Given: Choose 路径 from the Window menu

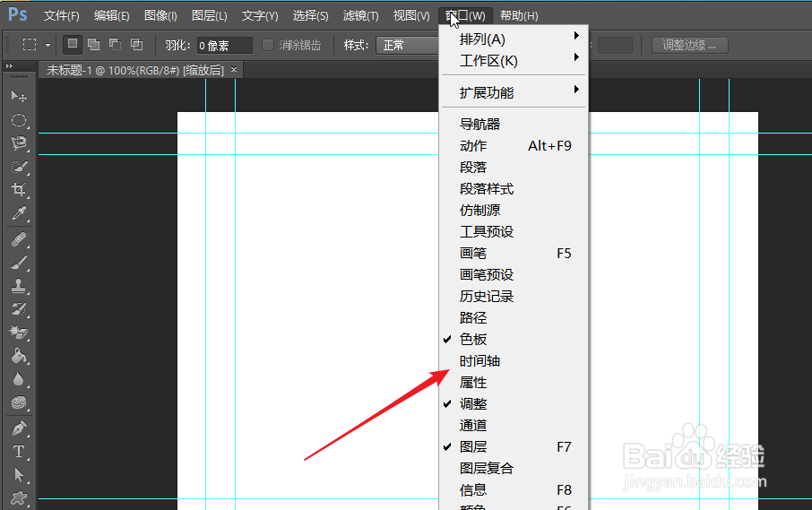Looking at the screenshot, I should (x=514, y=318).
